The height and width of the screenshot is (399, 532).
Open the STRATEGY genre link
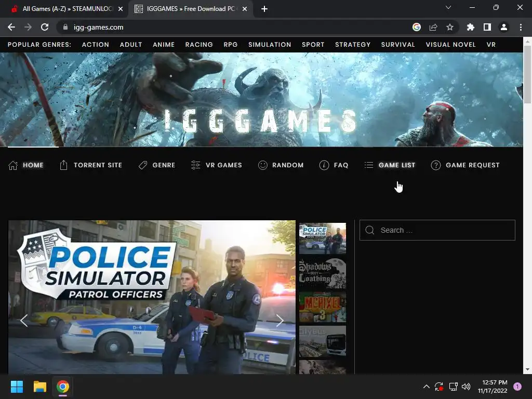[353, 45]
